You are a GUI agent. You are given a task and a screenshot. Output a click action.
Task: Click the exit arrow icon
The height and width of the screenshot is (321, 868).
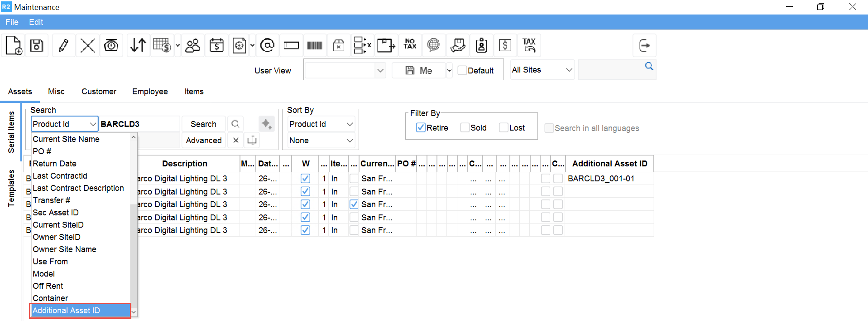pyautogui.click(x=644, y=45)
